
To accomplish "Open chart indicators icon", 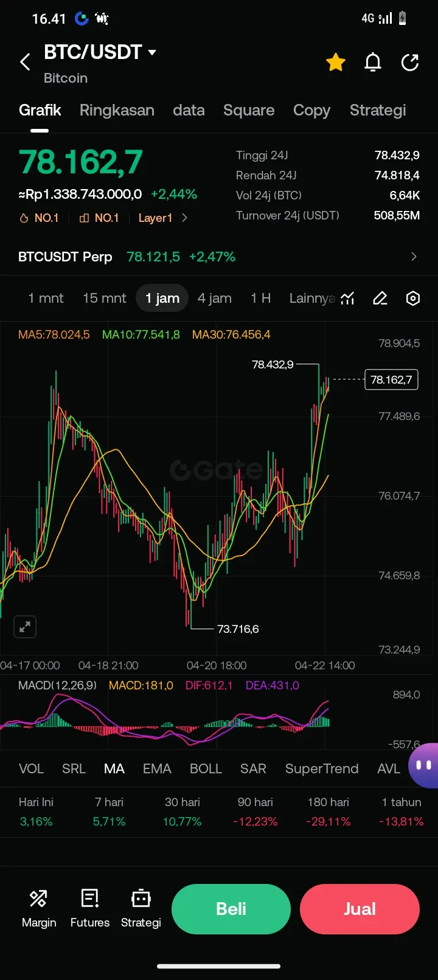I will [x=347, y=298].
